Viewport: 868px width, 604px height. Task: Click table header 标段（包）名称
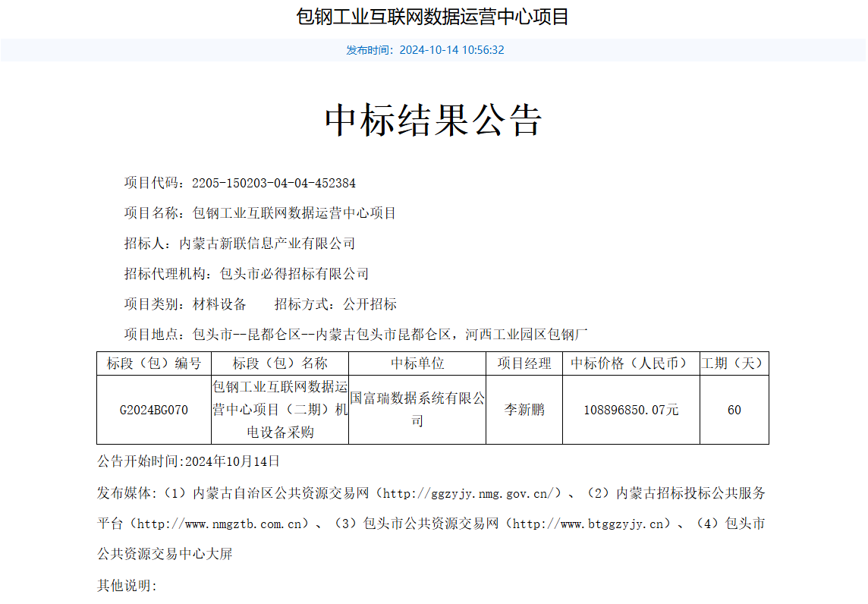(x=280, y=363)
